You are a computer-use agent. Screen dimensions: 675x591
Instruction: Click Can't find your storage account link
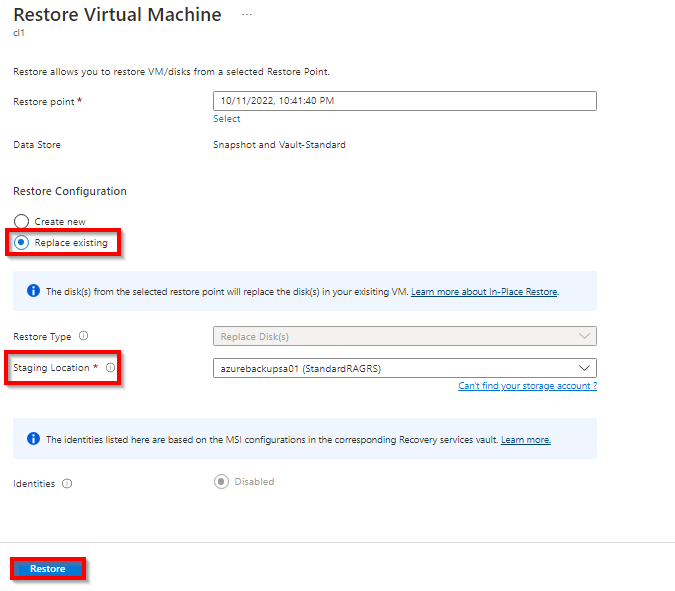click(x=527, y=386)
